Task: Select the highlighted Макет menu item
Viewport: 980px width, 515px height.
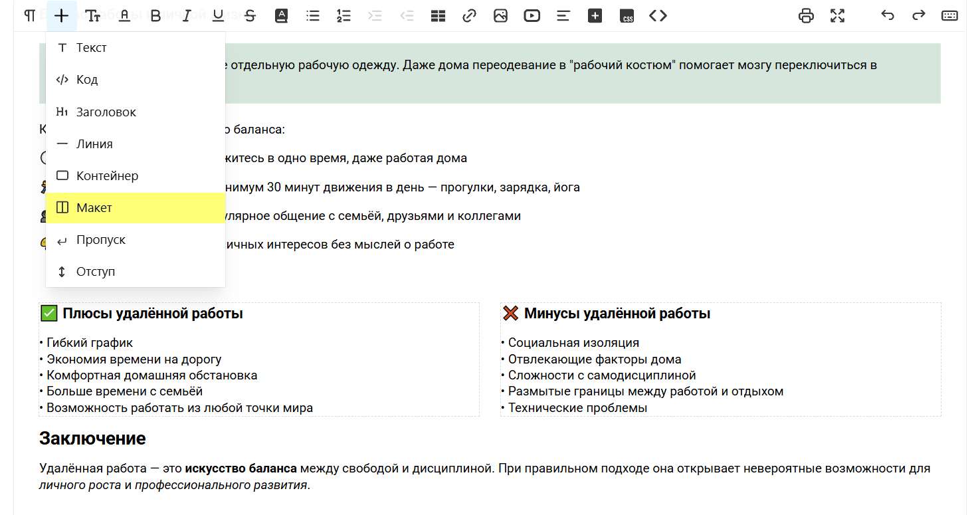Action: point(136,208)
